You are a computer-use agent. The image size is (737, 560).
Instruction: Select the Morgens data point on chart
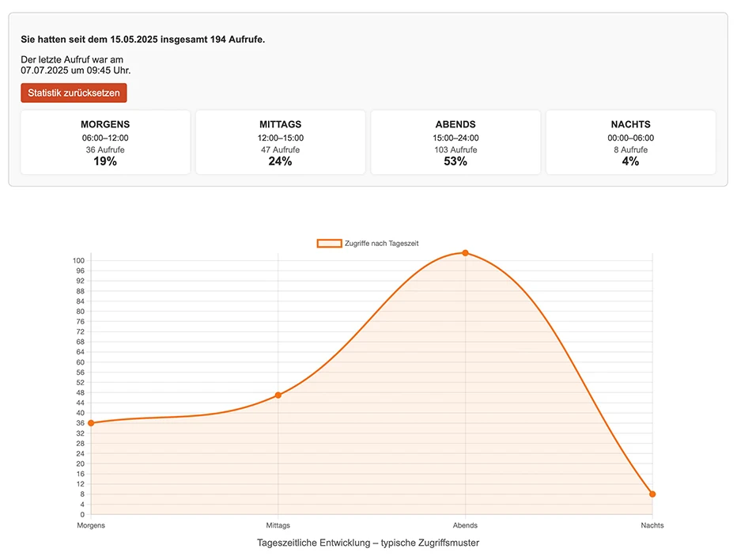[x=91, y=423]
